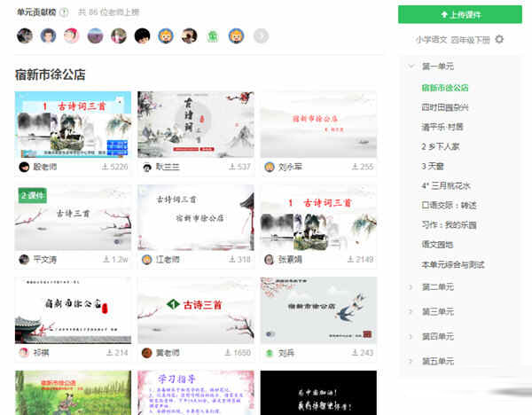Screen dimensions: 532x415
Task: Click the 小学语文 四年级下册 textbook label
Action: click(452, 40)
